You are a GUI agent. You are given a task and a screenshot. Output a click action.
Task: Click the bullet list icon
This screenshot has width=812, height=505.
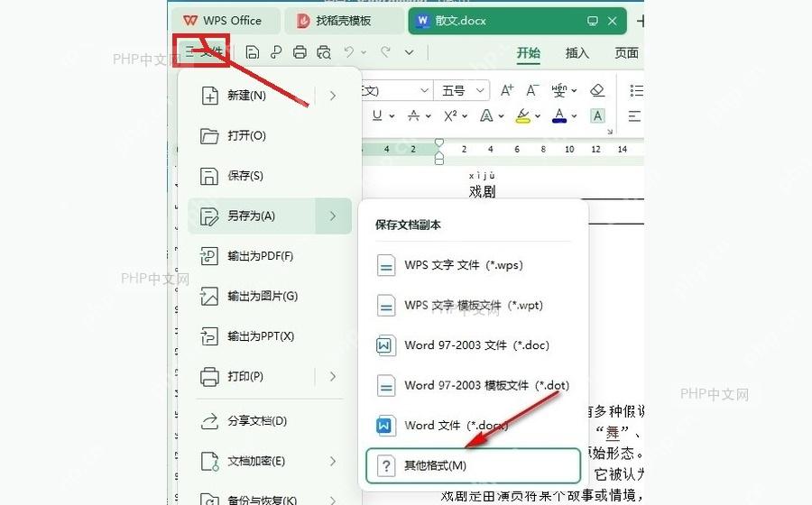pyautogui.click(x=636, y=90)
